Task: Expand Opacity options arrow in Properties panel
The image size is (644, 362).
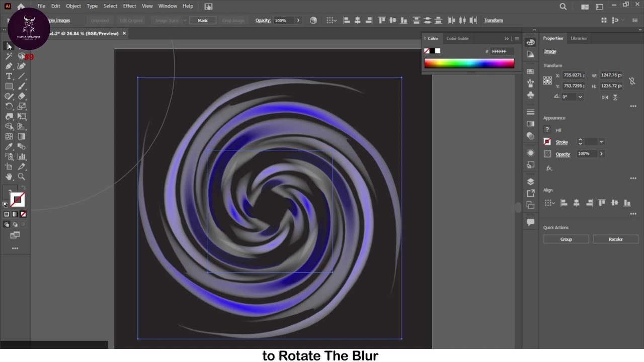Action: click(x=601, y=154)
